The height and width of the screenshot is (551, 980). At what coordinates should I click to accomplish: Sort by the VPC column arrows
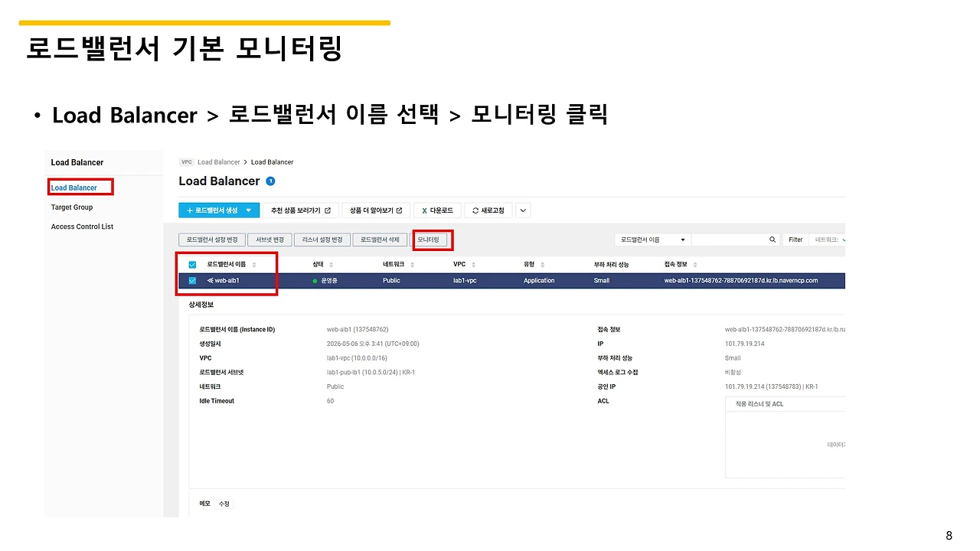coord(473,265)
